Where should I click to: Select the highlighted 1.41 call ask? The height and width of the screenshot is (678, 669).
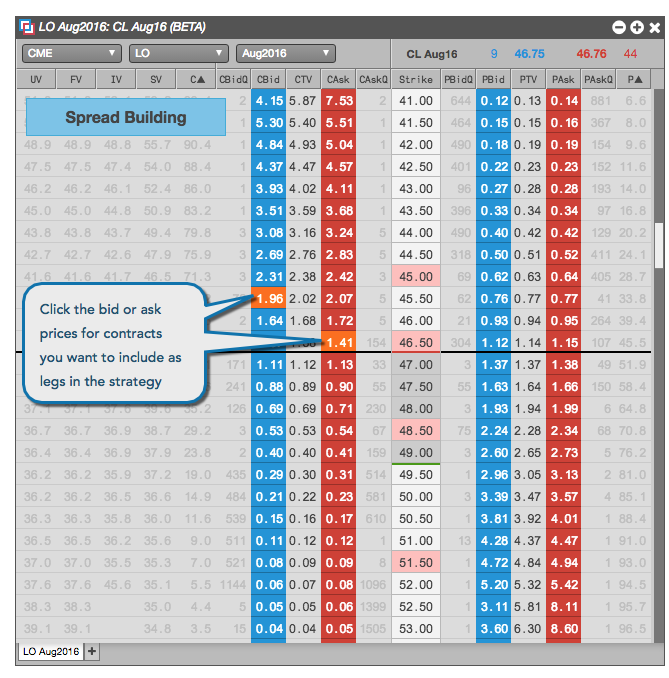tap(339, 342)
